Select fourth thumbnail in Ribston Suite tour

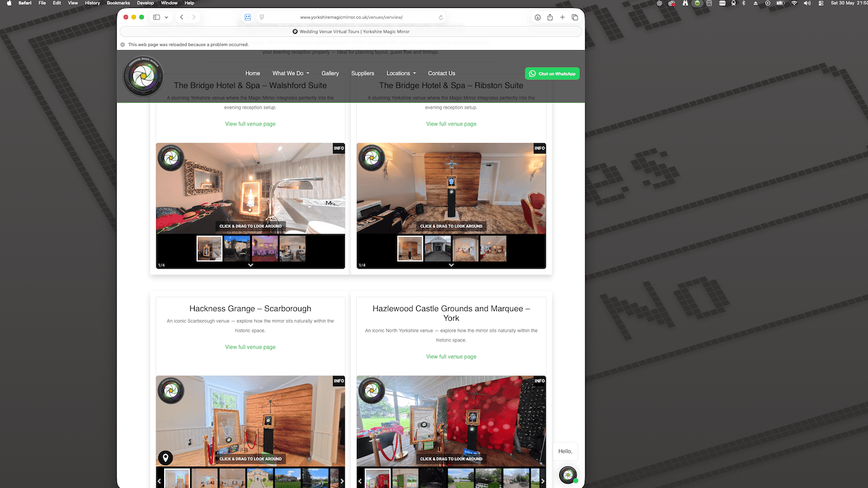point(493,249)
